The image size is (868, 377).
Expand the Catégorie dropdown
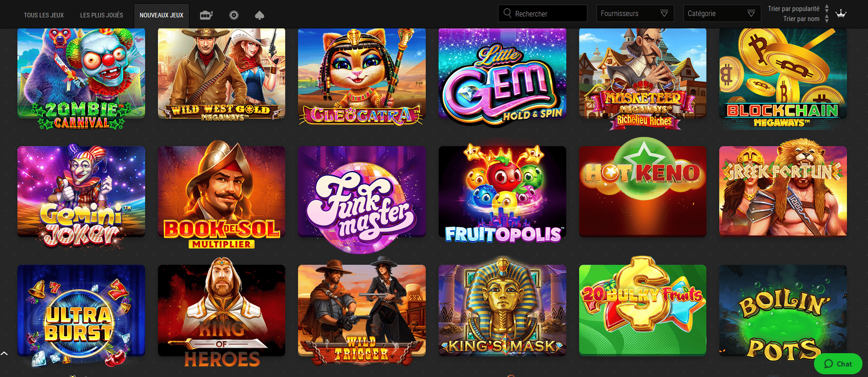(x=722, y=13)
